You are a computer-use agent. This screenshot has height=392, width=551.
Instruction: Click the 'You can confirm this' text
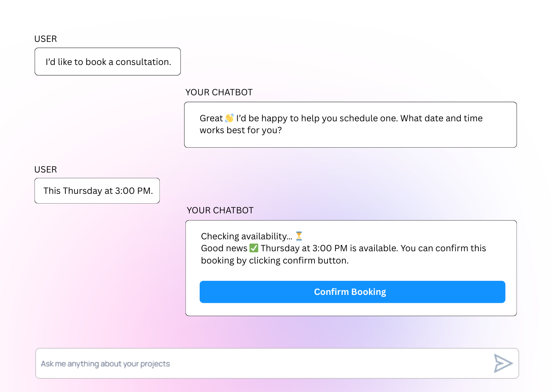(443, 248)
